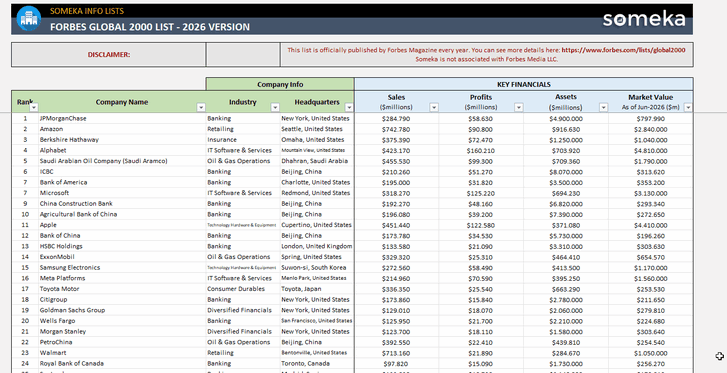Open the Company Name filter dropdown
727x373 pixels.
(201, 108)
